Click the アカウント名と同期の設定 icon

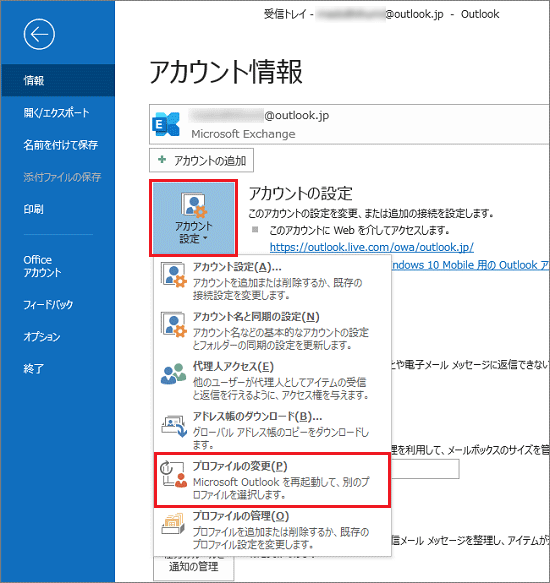point(173,325)
